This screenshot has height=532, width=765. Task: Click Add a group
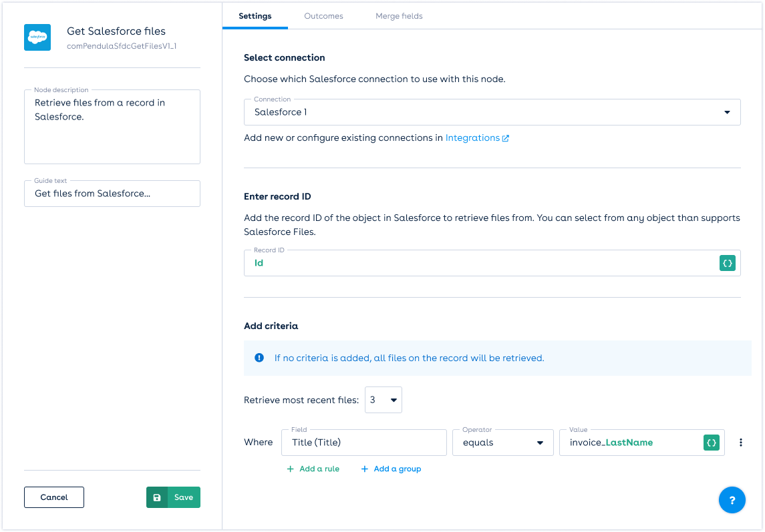[x=391, y=469]
